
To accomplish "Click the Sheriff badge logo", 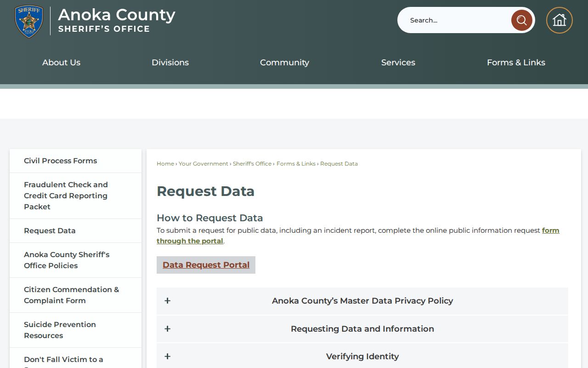I will point(29,21).
